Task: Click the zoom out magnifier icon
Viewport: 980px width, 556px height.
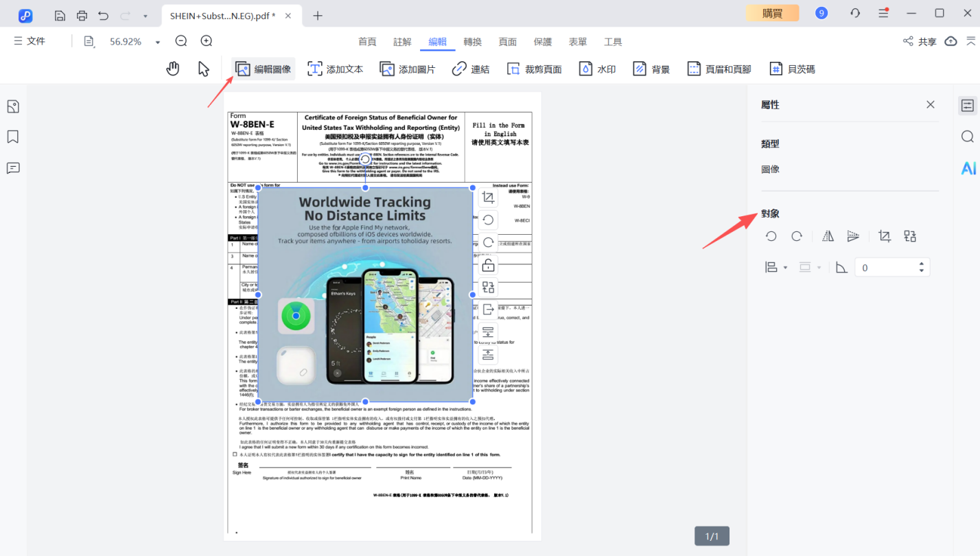Action: [x=181, y=41]
